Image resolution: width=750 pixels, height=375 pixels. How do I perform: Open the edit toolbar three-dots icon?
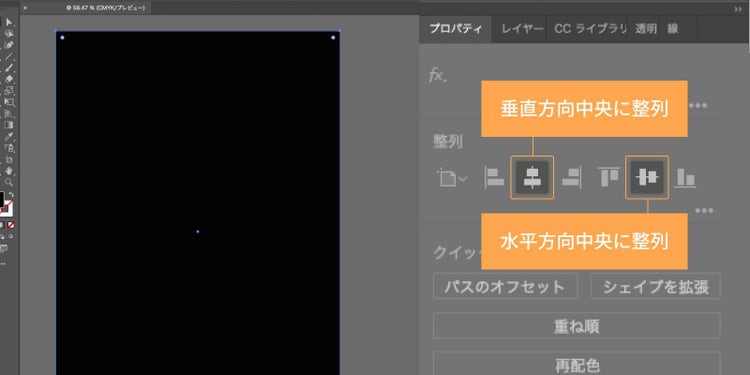click(x=3, y=264)
